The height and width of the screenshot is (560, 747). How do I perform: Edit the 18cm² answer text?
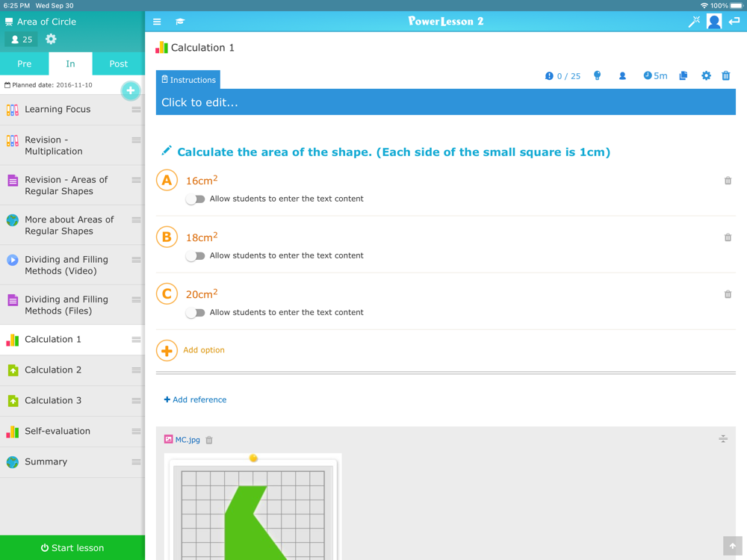[x=202, y=237]
